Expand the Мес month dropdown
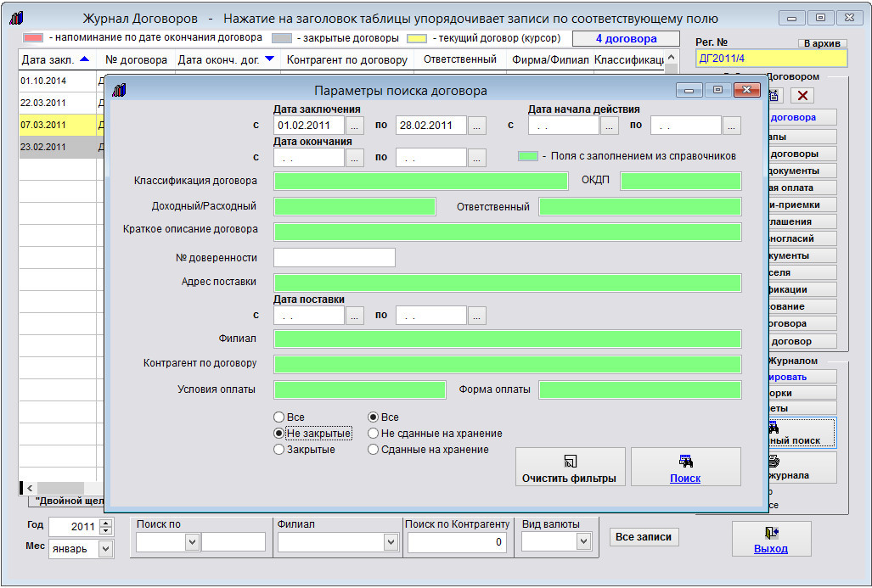The height and width of the screenshot is (588, 872). click(x=105, y=549)
